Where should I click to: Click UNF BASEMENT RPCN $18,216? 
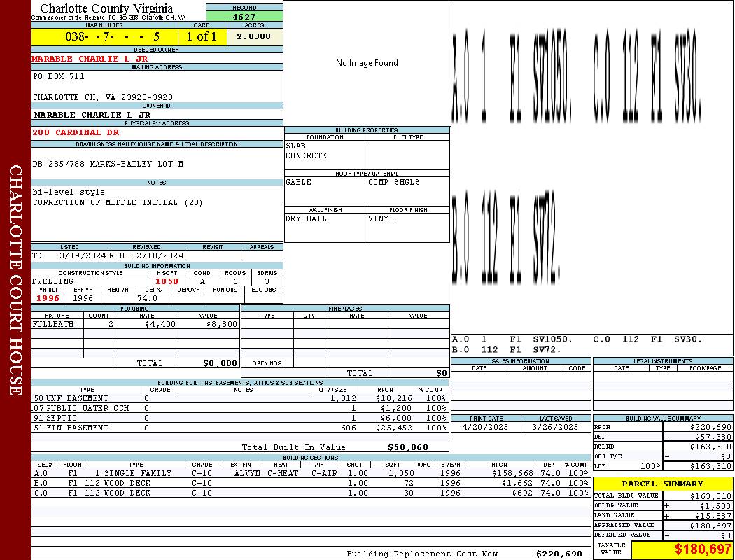394,399
